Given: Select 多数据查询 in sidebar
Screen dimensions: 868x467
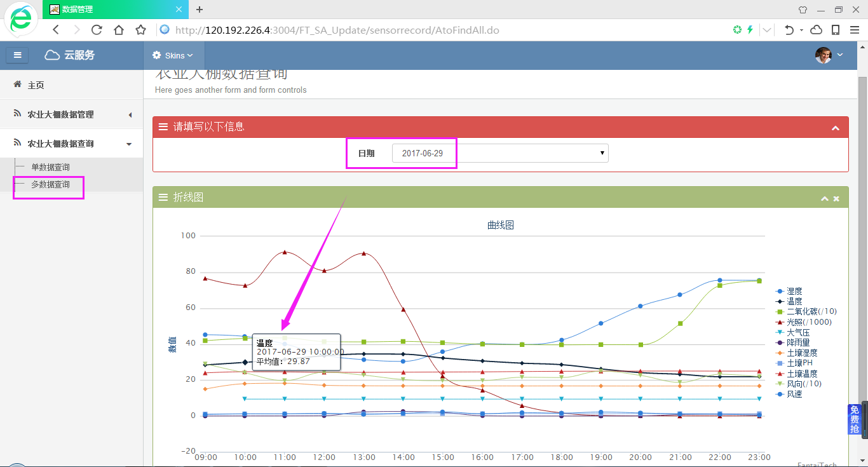Looking at the screenshot, I should pos(50,184).
